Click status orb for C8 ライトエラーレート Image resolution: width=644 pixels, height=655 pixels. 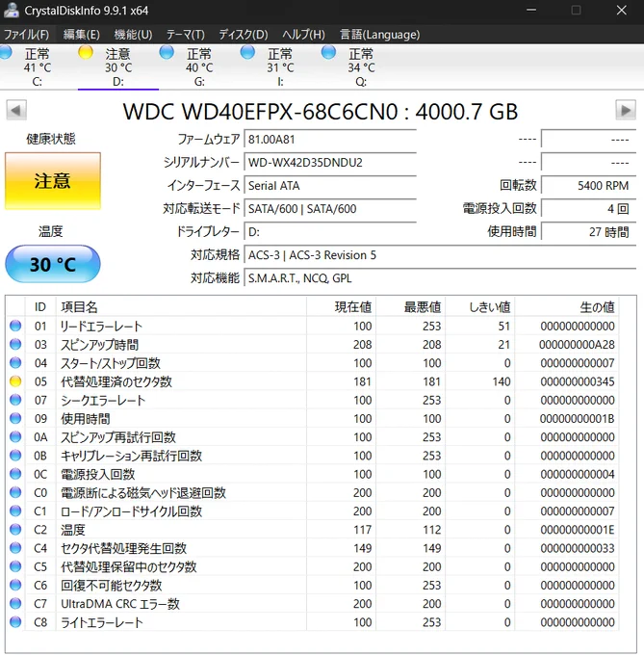pyautogui.click(x=15, y=621)
